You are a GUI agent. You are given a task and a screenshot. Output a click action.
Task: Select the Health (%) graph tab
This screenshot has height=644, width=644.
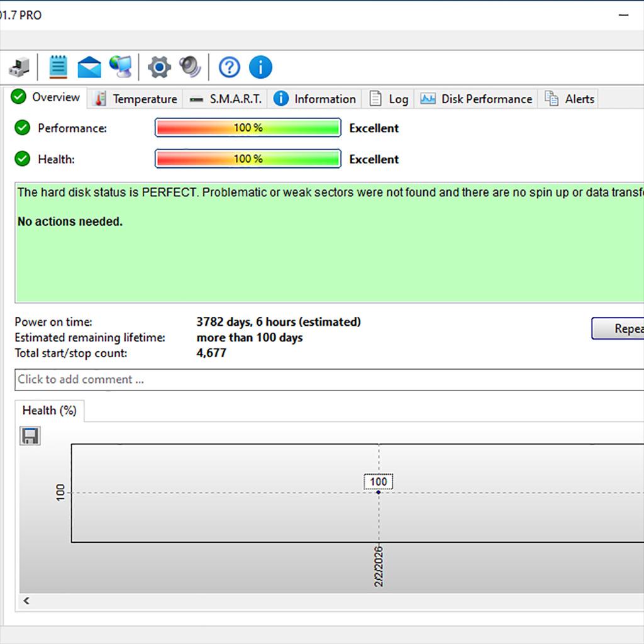point(49,411)
